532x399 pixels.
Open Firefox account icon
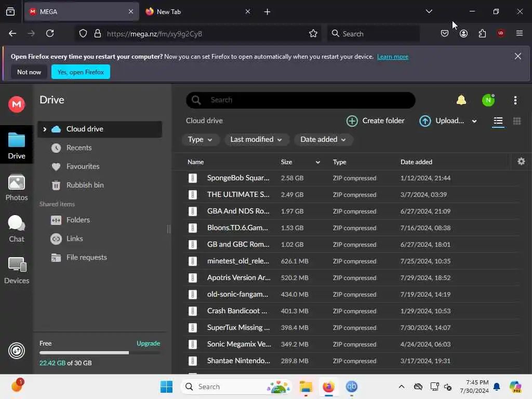[463, 33]
